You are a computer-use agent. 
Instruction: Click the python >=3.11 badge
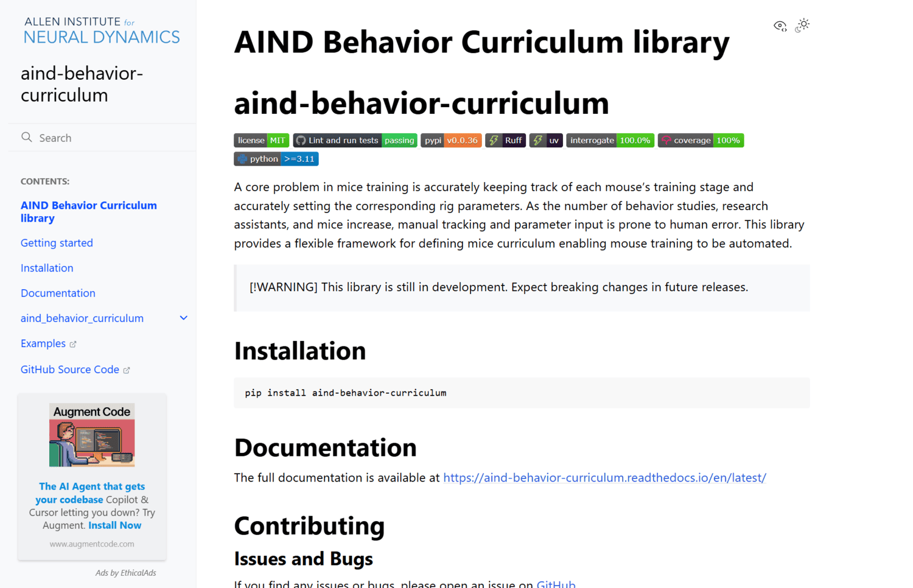(x=276, y=159)
